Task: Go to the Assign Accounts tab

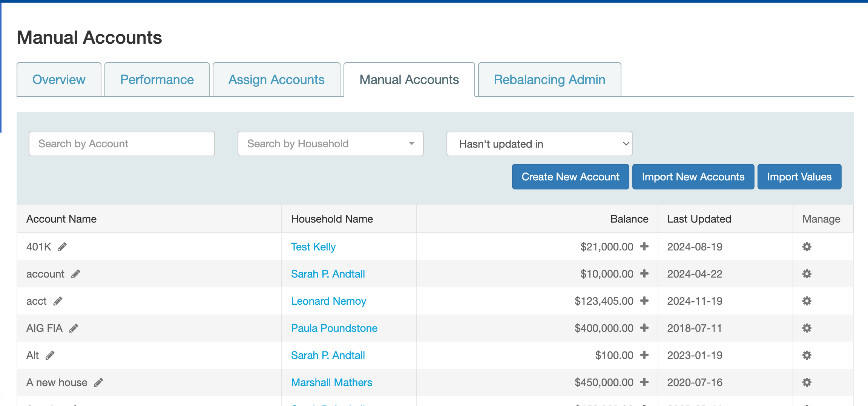Action: (x=276, y=79)
